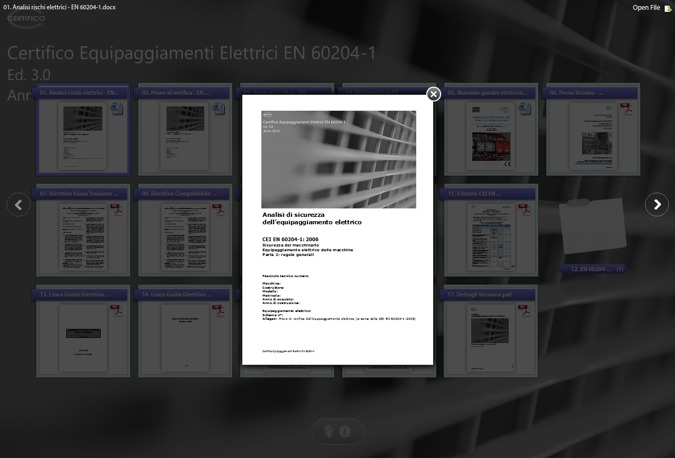
Task: Click Word icon on 01. Analisi rischi elettrici
Action: coord(116,109)
